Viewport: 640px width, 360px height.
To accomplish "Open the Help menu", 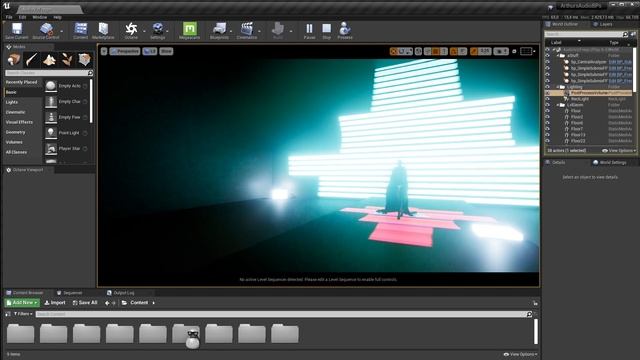I will 58,17.
